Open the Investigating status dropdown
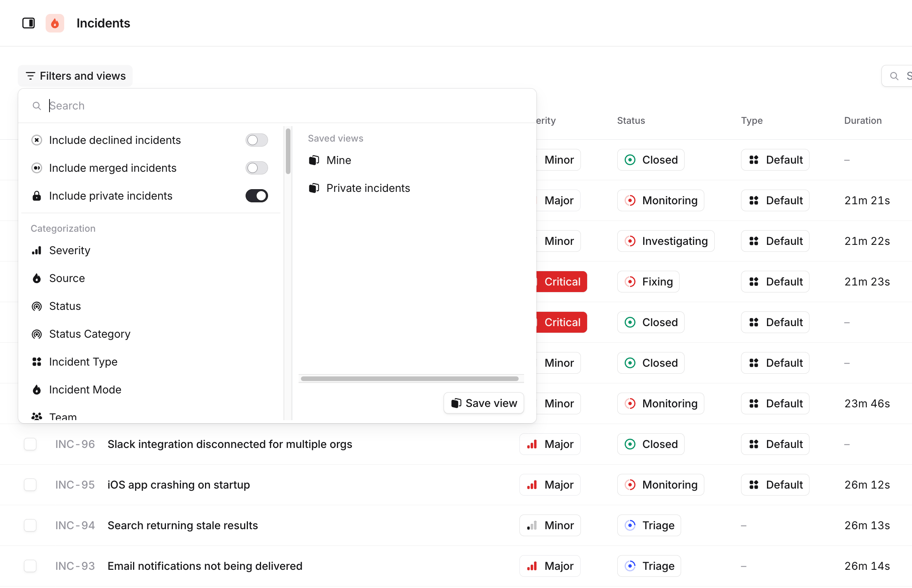 coord(666,241)
